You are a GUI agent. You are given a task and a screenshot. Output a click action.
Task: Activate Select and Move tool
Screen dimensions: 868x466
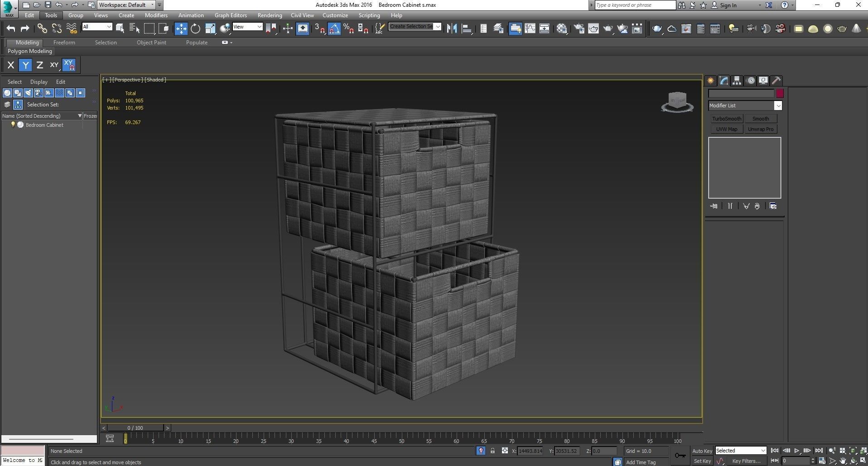click(181, 29)
